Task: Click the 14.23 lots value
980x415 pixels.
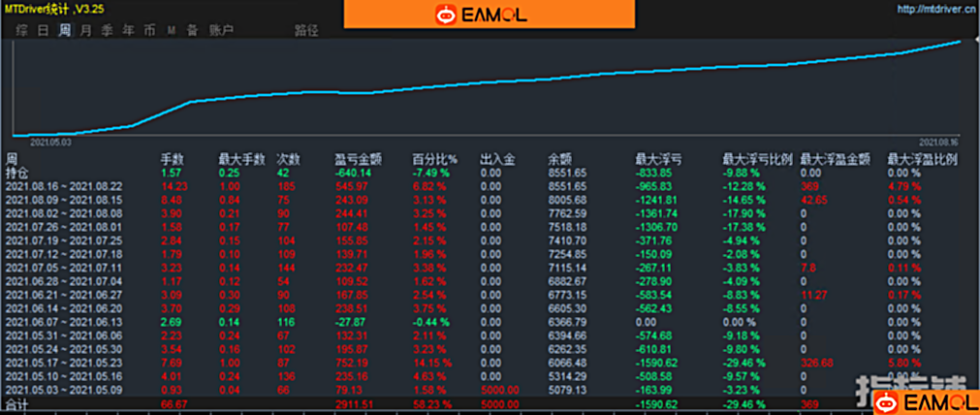Action: click(x=174, y=186)
